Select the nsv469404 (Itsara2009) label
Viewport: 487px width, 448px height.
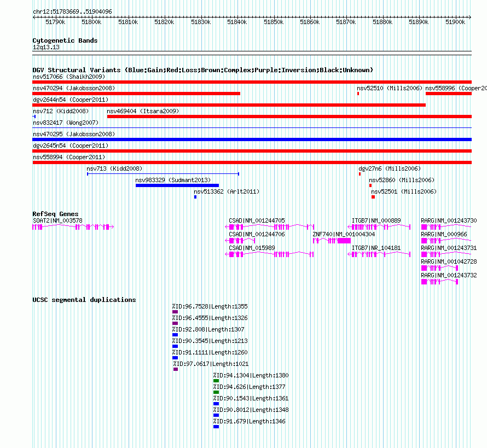143,111
